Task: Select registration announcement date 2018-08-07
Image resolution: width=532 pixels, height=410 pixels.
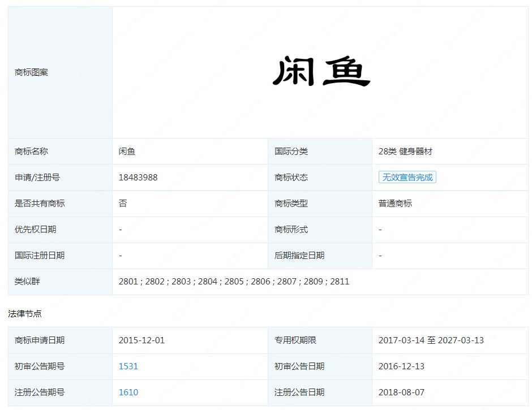Action: (x=401, y=392)
